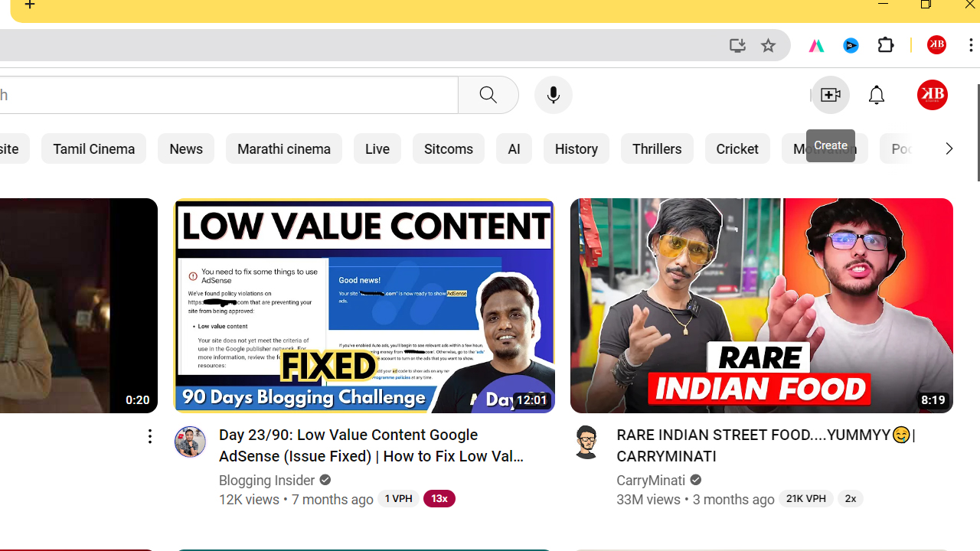
Task: Open Chrome's three-dot menu
Action: point(970,45)
